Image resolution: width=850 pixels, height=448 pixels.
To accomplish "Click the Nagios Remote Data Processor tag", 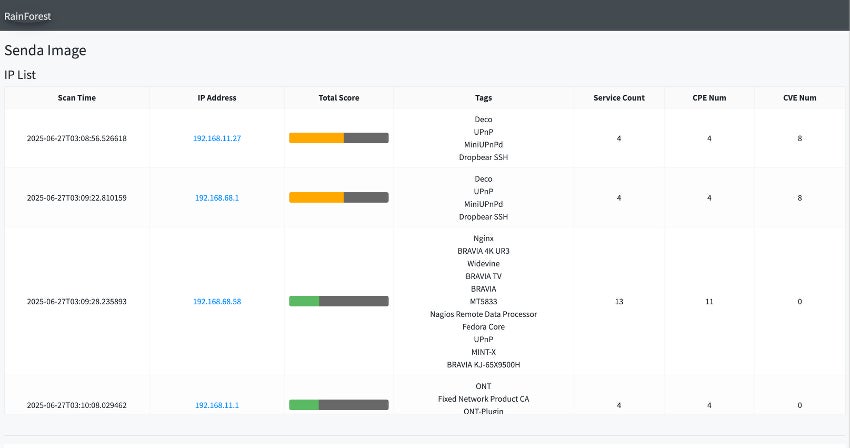I will point(483,314).
